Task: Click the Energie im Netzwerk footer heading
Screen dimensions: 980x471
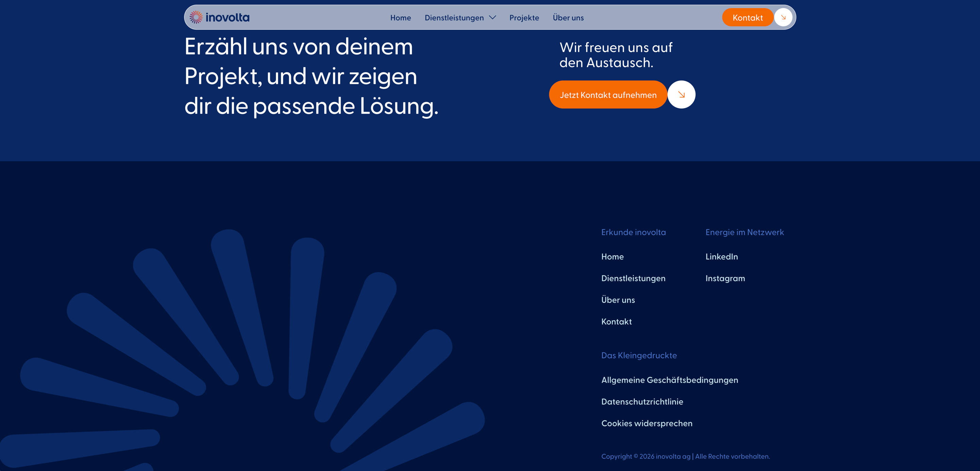Action: (x=745, y=232)
